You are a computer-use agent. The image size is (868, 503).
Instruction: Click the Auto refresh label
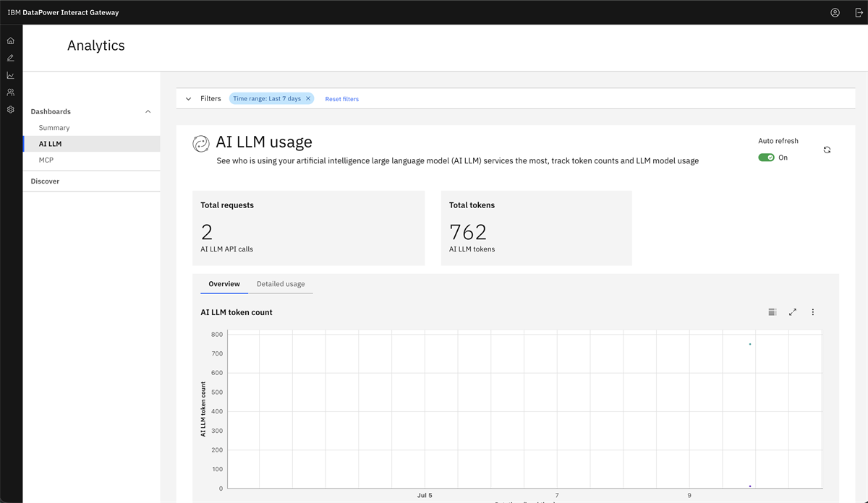click(x=778, y=141)
